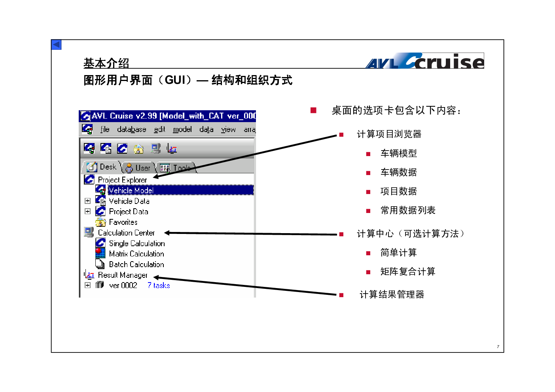This screenshot has height=392, width=555.
Task: Open the edit menu
Action: tap(159, 129)
